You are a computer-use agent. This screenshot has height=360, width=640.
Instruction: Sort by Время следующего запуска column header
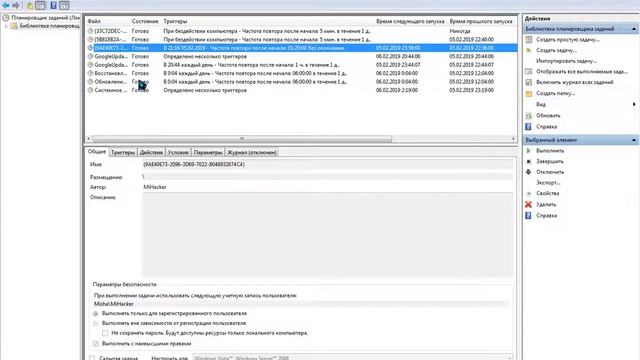[410, 21]
